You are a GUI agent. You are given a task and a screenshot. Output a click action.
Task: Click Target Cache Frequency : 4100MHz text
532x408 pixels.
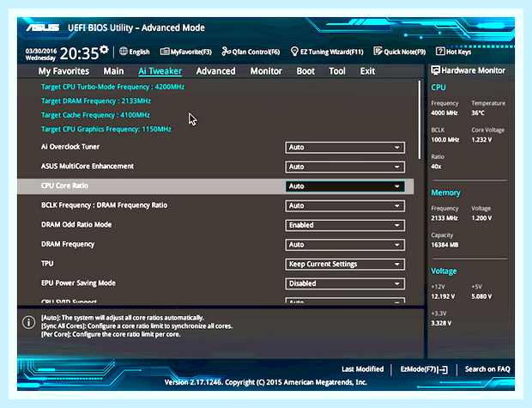pyautogui.click(x=95, y=115)
